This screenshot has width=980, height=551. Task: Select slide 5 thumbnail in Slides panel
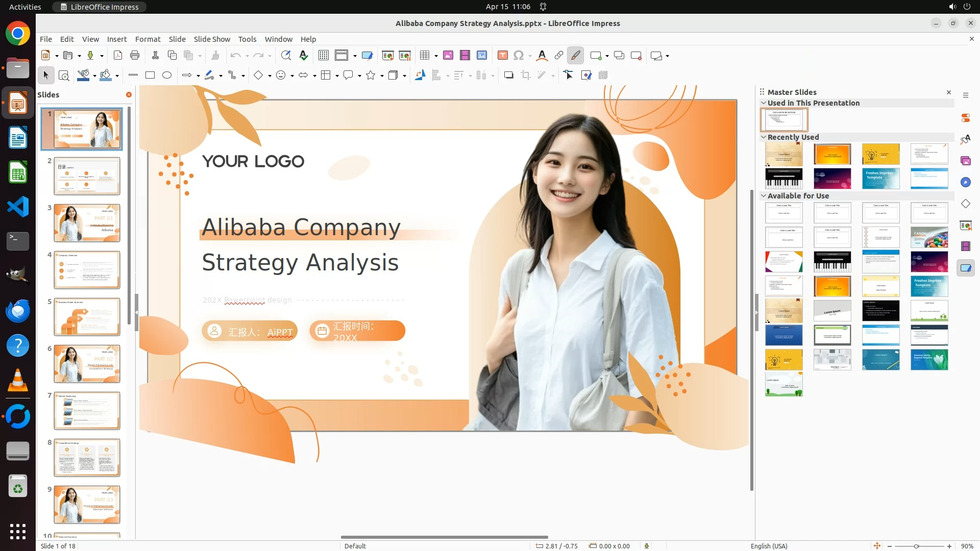(x=87, y=317)
